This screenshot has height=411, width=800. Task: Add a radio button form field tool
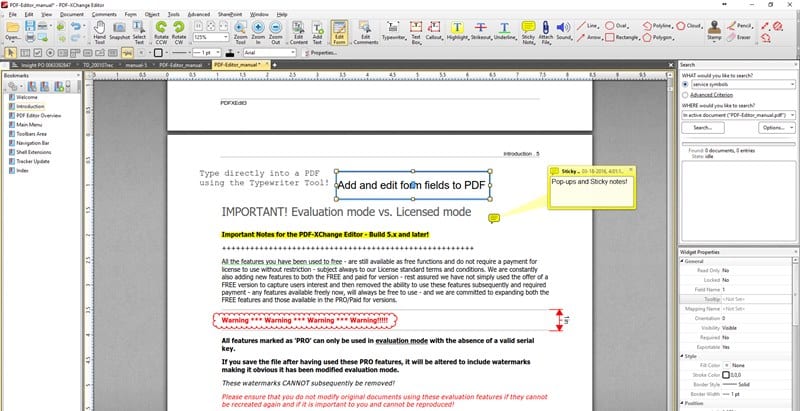click(50, 53)
